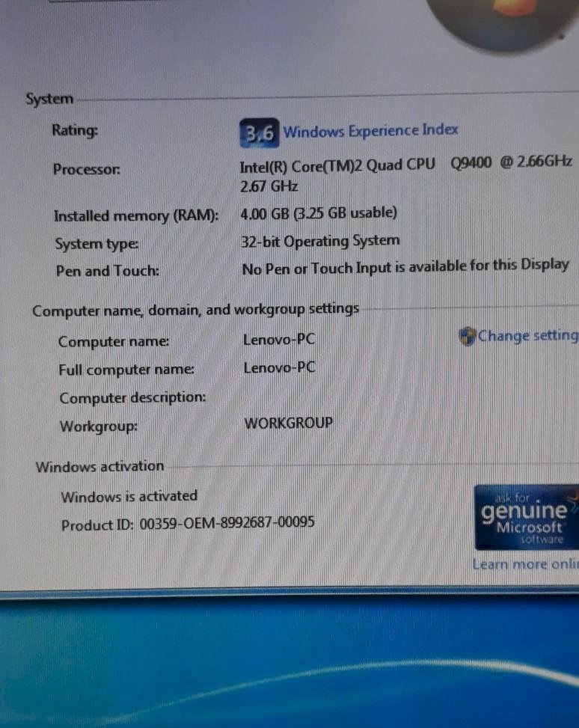Click the No Pen or Touch Input text

[x=405, y=266]
